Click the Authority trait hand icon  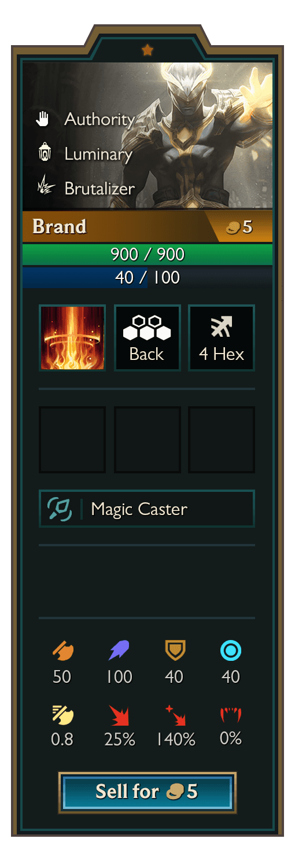coord(43,120)
